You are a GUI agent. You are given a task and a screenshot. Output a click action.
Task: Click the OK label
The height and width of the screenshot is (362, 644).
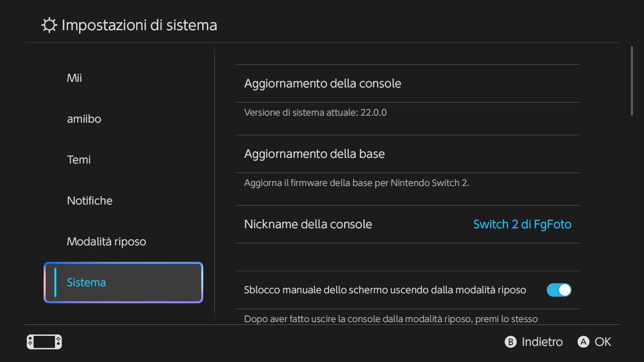pyautogui.click(x=603, y=342)
